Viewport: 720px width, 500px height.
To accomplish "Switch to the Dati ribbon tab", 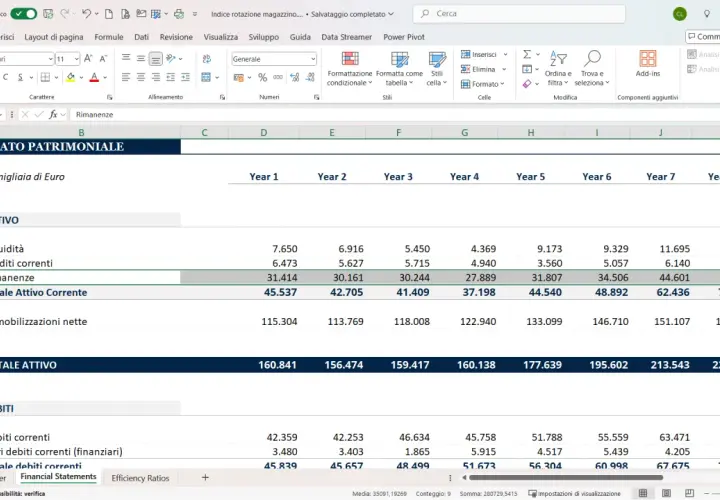I will point(141,37).
